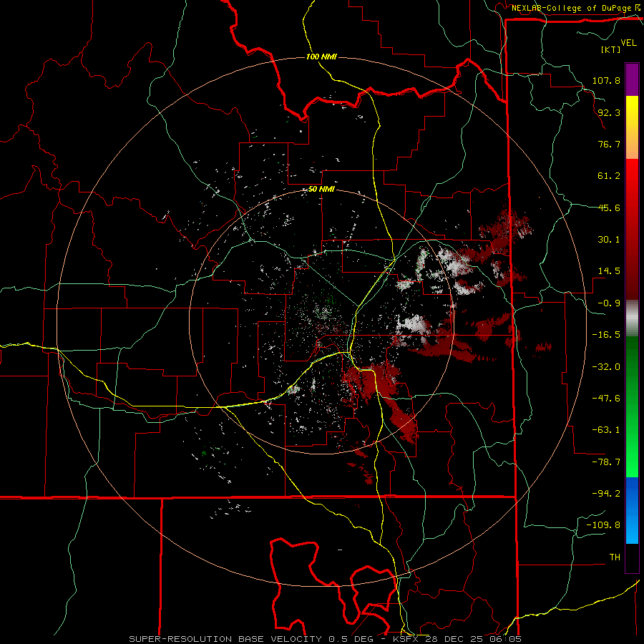Click the 92.3 velocity scale value
This screenshot has width=644, height=644.
coord(609,112)
